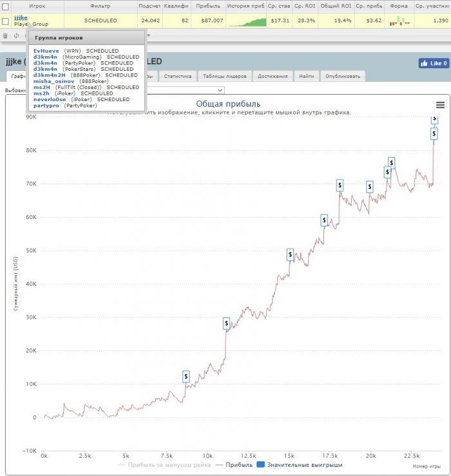Click the dollar marker near 28K on chart

(x=226, y=323)
